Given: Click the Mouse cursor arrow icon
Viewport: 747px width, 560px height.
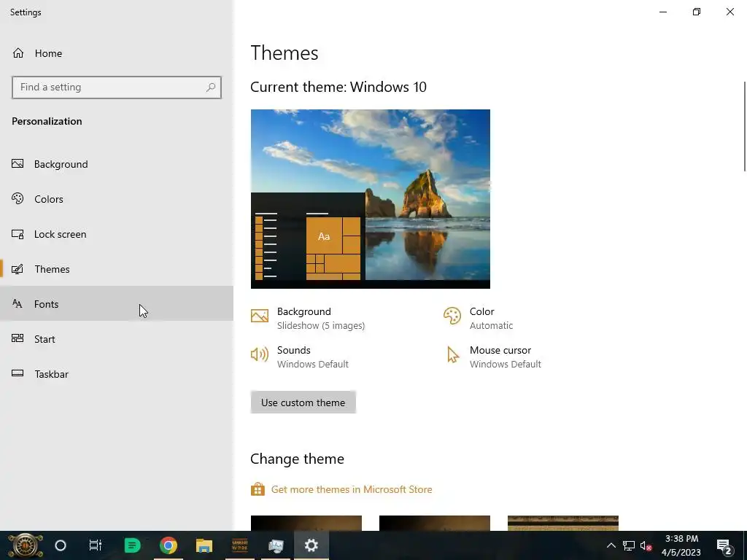Looking at the screenshot, I should click(x=452, y=355).
